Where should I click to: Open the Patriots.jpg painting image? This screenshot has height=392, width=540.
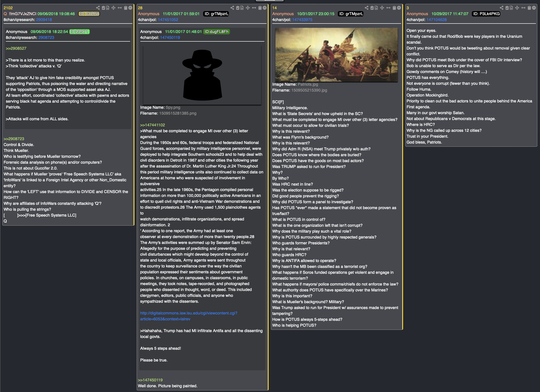pyautogui.click(x=336, y=55)
